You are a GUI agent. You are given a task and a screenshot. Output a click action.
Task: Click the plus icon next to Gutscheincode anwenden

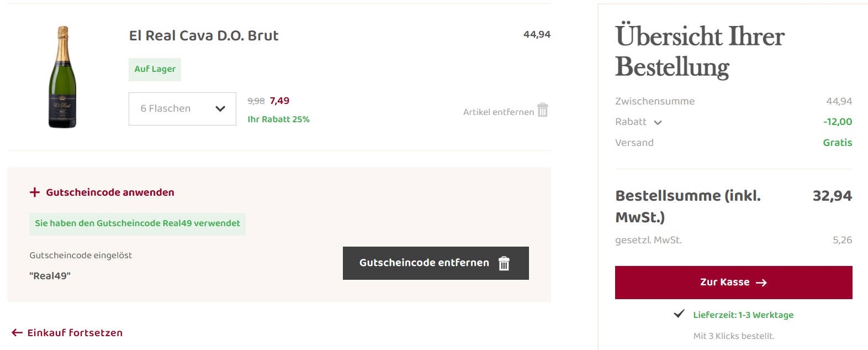coord(34,192)
